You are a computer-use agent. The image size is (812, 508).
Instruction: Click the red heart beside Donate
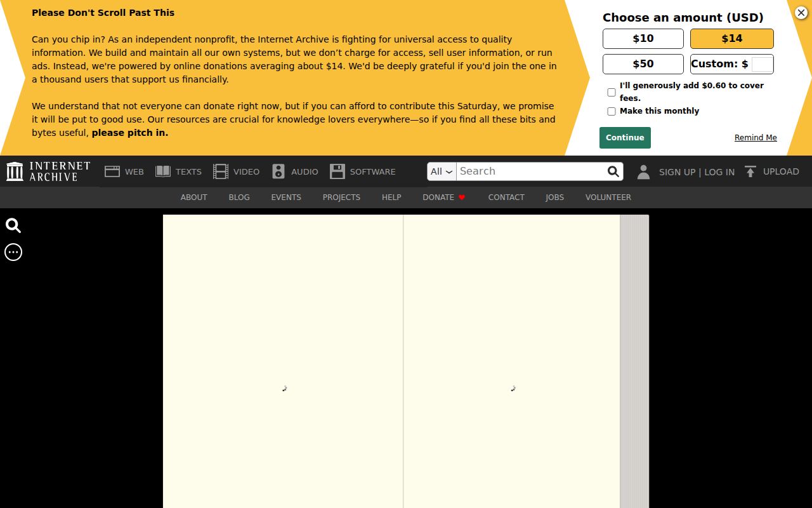pos(462,197)
